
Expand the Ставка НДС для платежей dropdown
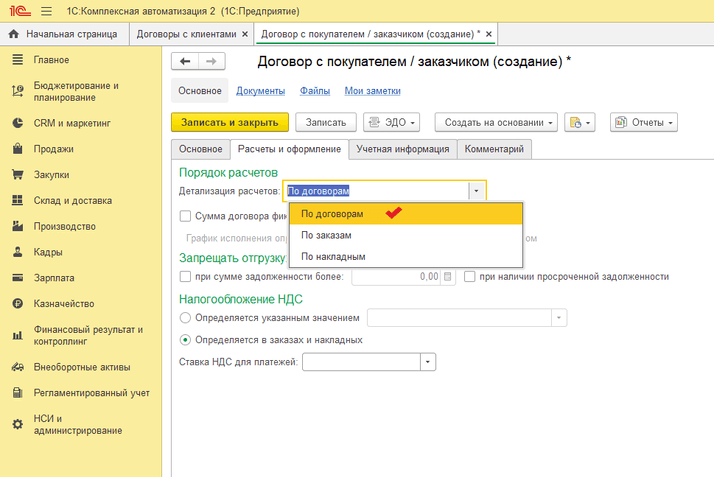(x=428, y=362)
